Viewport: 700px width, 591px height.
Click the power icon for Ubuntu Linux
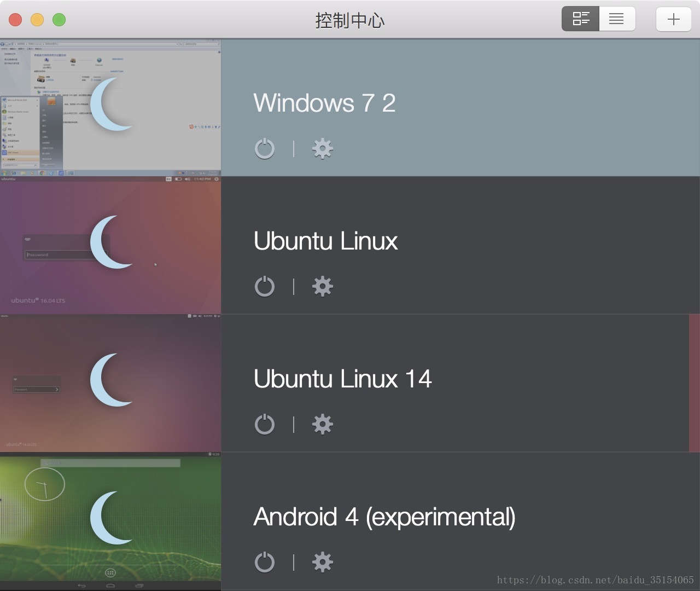[x=265, y=286]
